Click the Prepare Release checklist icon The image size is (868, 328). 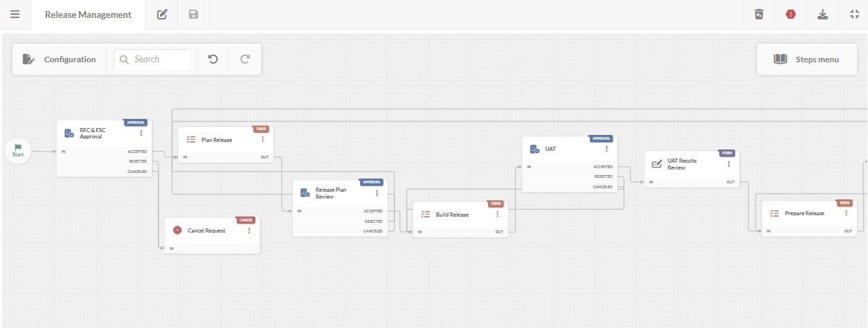pos(775,213)
